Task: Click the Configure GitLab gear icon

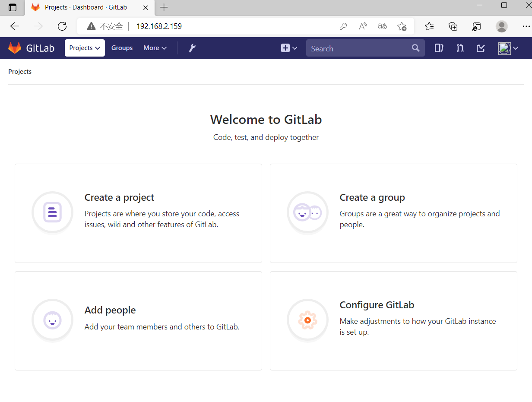Action: coord(308,320)
